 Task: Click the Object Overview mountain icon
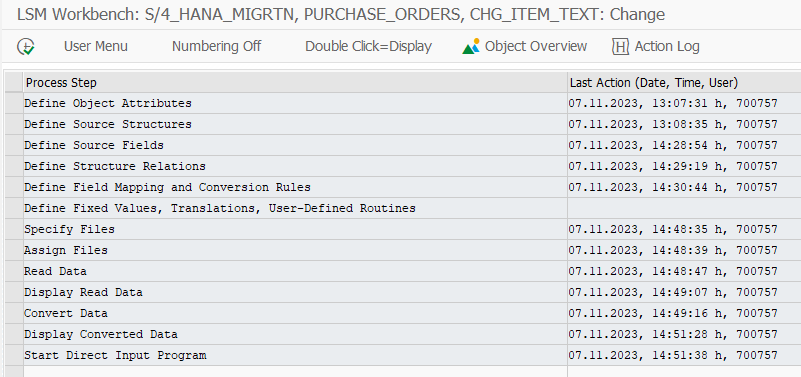pos(471,46)
